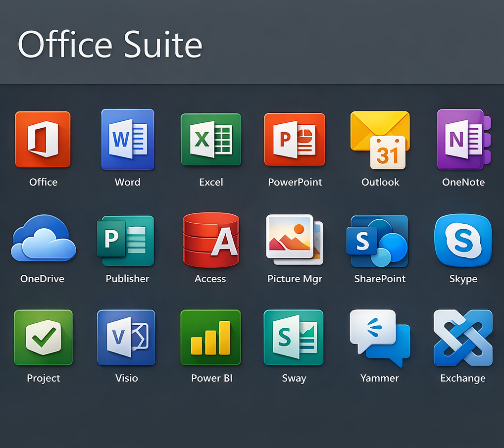Start PowerPoint via its icon
504x448 pixels.
click(295, 140)
